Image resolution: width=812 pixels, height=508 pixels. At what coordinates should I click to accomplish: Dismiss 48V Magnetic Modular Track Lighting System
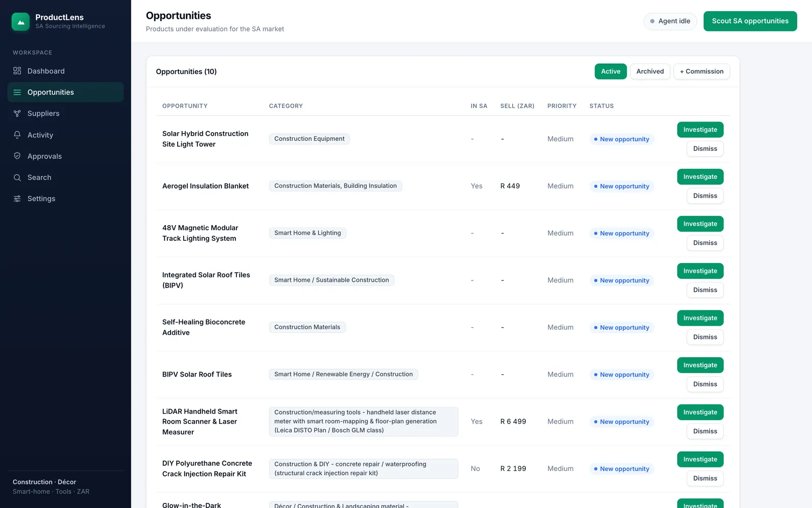[705, 243]
